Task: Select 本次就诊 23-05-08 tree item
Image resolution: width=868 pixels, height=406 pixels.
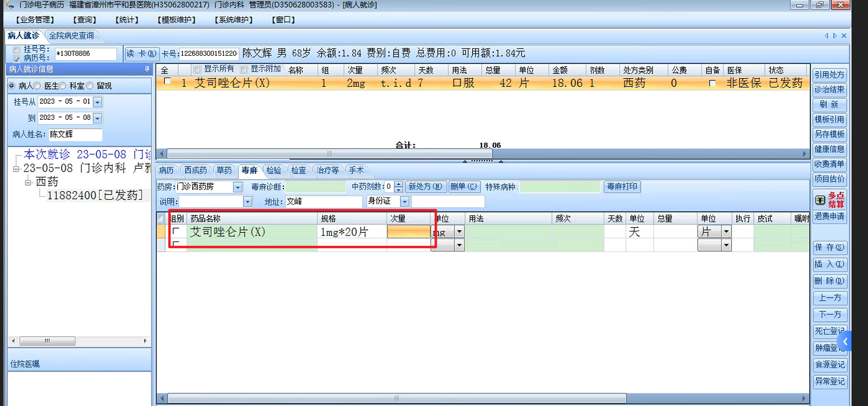Action: tap(87, 154)
